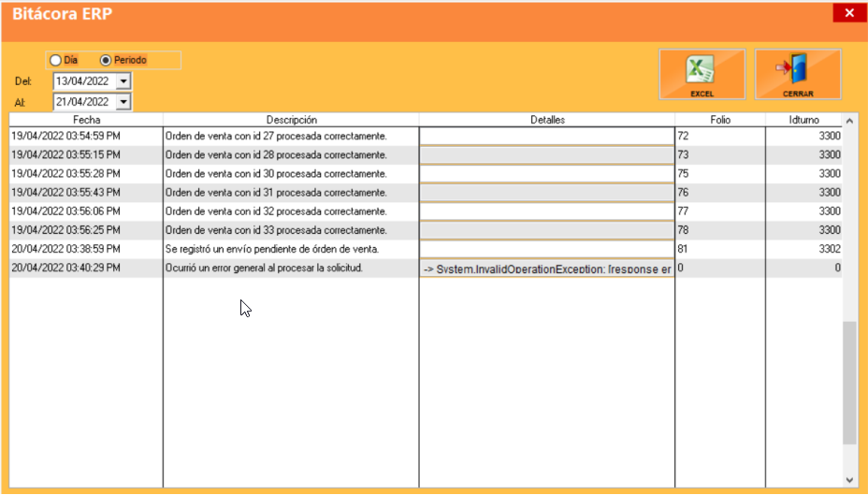The width and height of the screenshot is (868, 495).
Task: Click Folio cell 76
Action: click(720, 193)
